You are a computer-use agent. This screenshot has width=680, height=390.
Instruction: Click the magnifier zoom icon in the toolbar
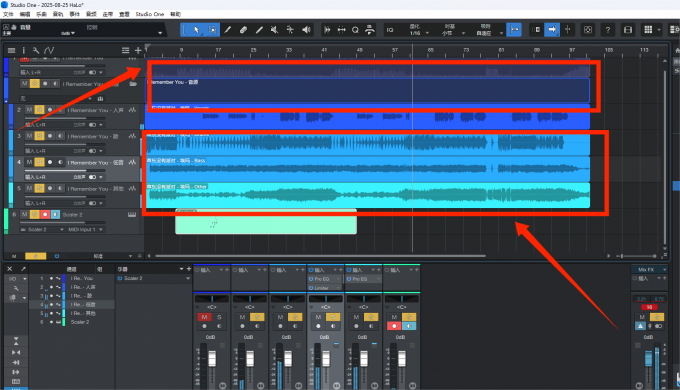tap(355, 29)
